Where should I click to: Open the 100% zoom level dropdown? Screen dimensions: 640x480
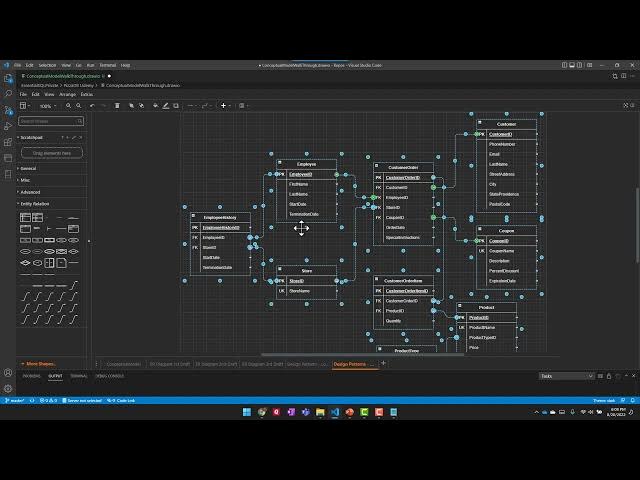point(48,106)
